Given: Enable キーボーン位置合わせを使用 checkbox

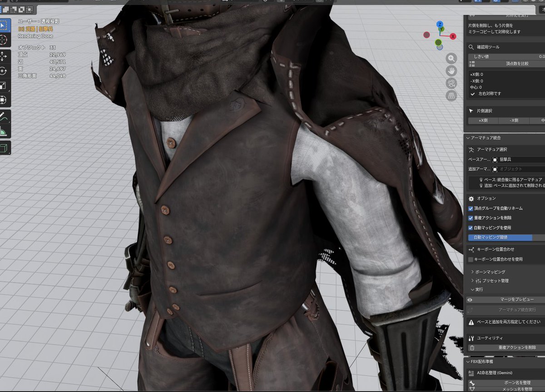Looking at the screenshot, I should pos(471,259).
